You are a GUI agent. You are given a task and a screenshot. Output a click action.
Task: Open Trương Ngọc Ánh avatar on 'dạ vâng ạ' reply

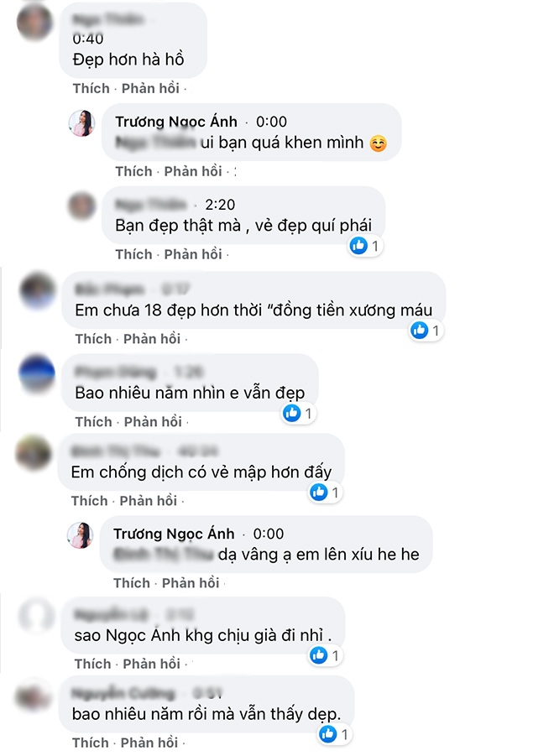pyautogui.click(x=80, y=535)
